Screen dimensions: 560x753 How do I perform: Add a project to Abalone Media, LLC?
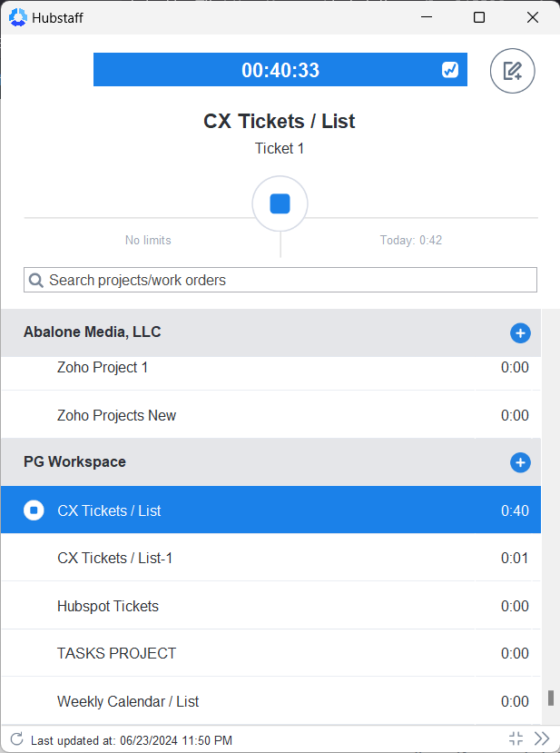(520, 332)
